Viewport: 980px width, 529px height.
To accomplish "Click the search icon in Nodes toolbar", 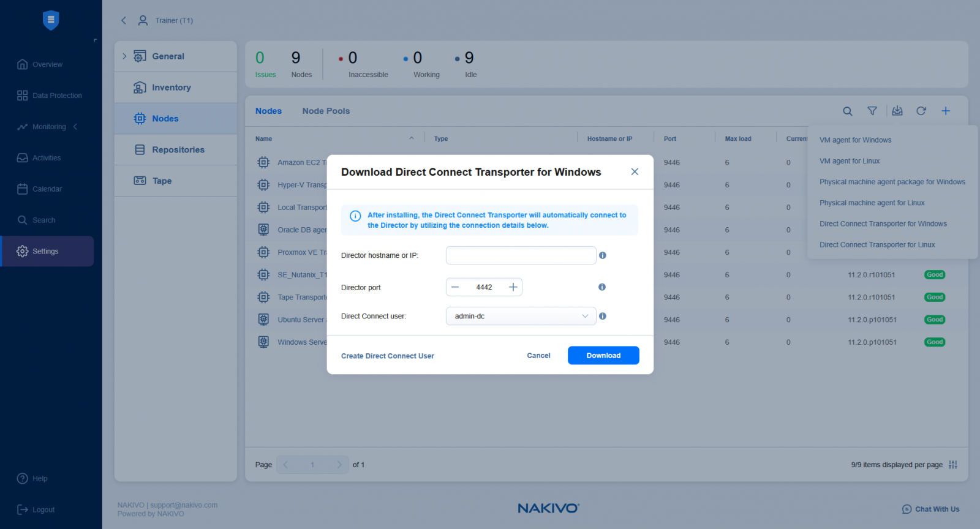I will pos(847,111).
